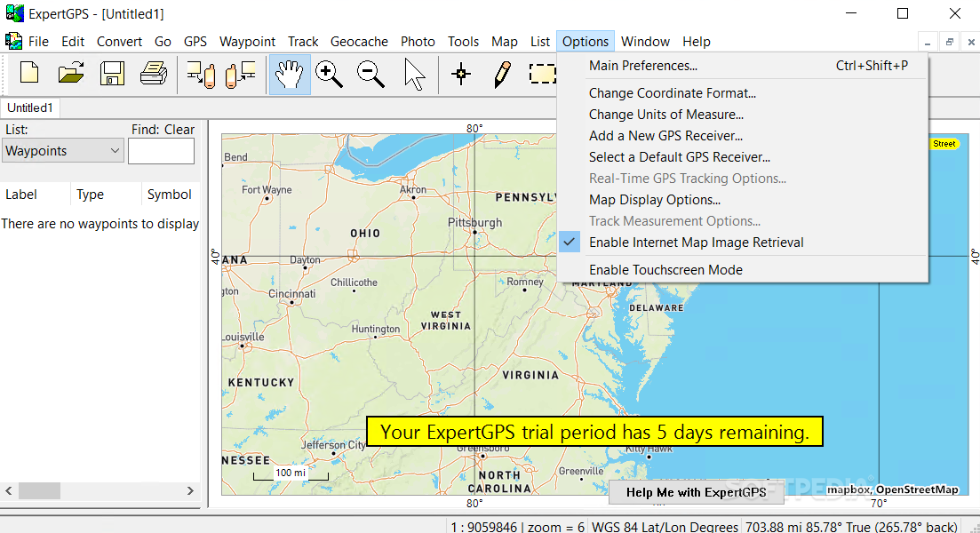The image size is (980, 533).
Task: Choose Enable Touchscreen Mode entry
Action: pyautogui.click(x=742, y=270)
